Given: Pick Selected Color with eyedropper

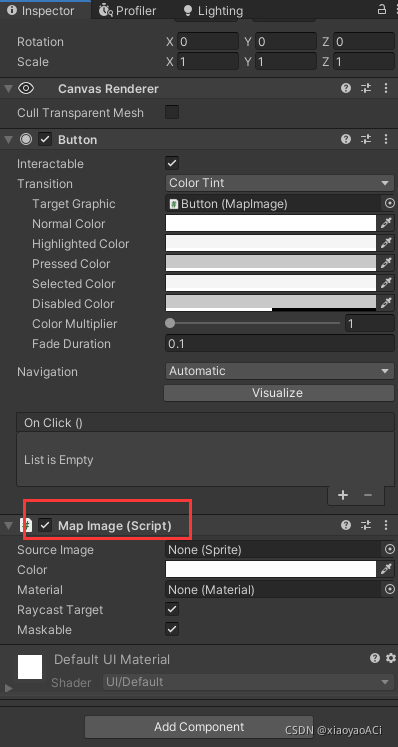Looking at the screenshot, I should [x=386, y=283].
